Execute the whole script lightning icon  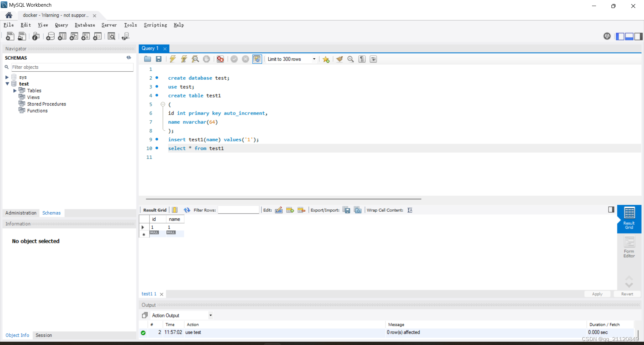click(173, 59)
